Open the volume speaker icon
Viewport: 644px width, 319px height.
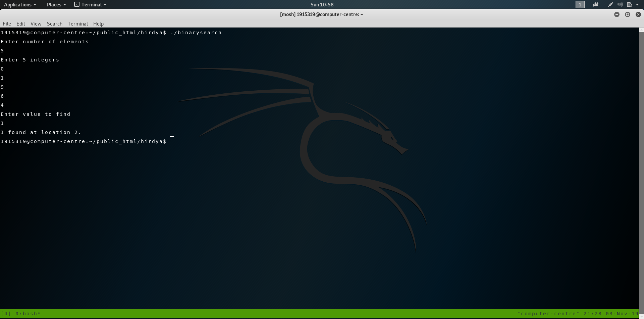point(620,4)
